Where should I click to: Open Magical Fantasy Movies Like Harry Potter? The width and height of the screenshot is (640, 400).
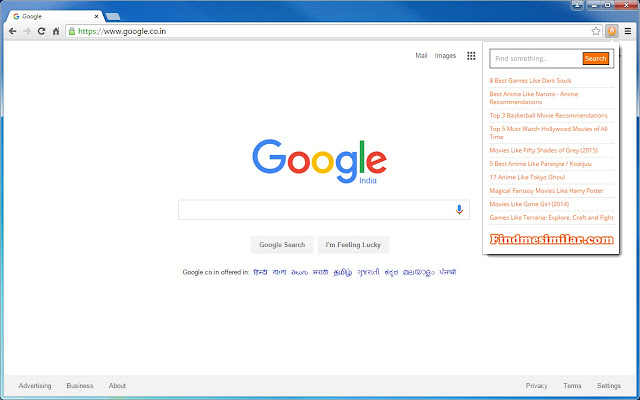point(546,191)
